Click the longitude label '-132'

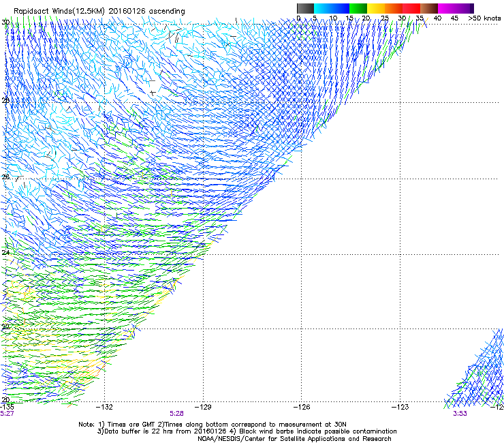[x=104, y=407]
